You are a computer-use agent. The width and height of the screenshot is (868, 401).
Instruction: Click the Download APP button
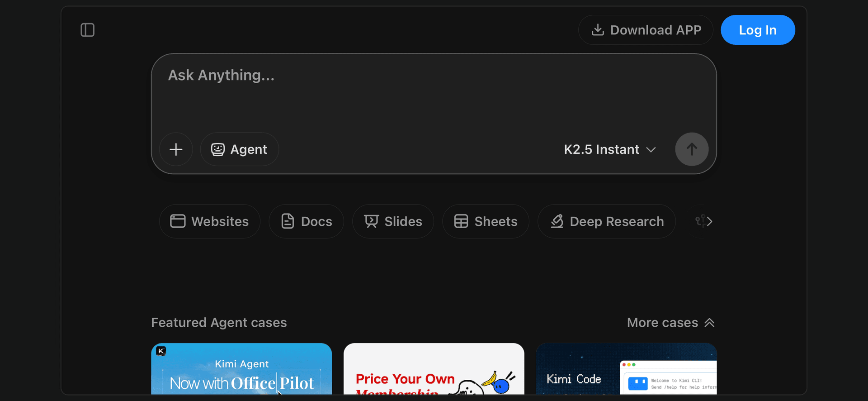click(x=646, y=30)
